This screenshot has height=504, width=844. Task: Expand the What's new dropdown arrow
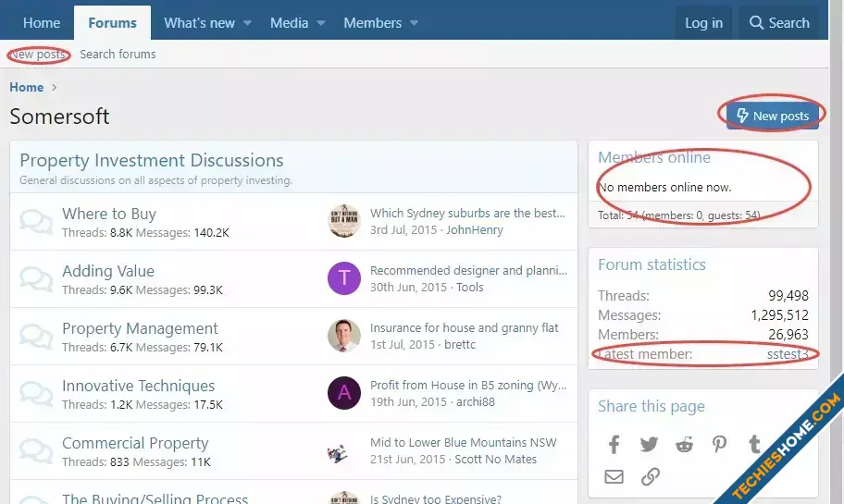(x=248, y=23)
